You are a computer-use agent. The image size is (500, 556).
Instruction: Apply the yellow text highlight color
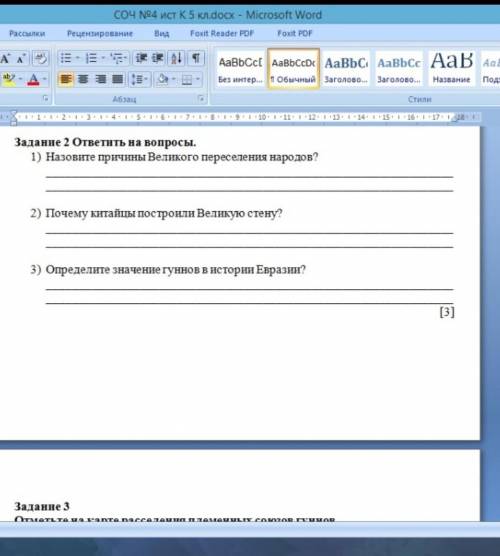[x=9, y=79]
